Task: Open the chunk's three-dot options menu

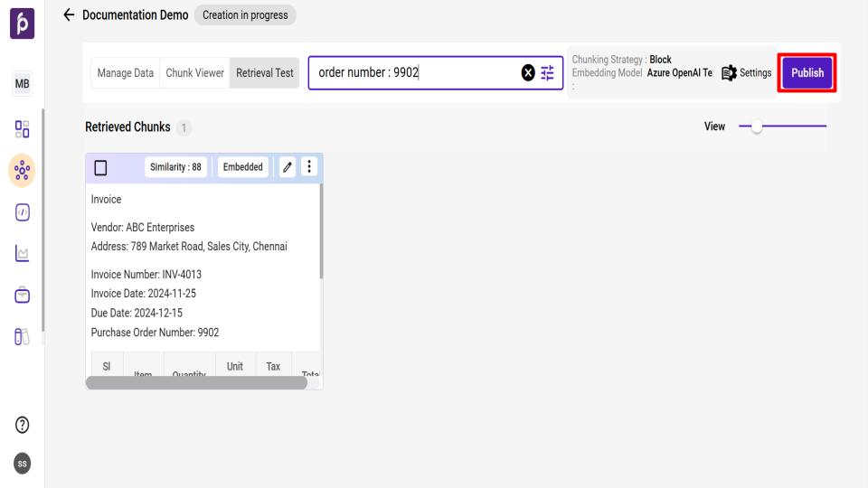Action: (x=309, y=166)
